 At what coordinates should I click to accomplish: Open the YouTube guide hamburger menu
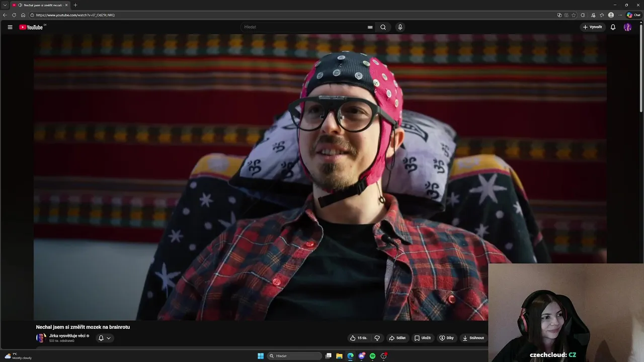(x=10, y=27)
